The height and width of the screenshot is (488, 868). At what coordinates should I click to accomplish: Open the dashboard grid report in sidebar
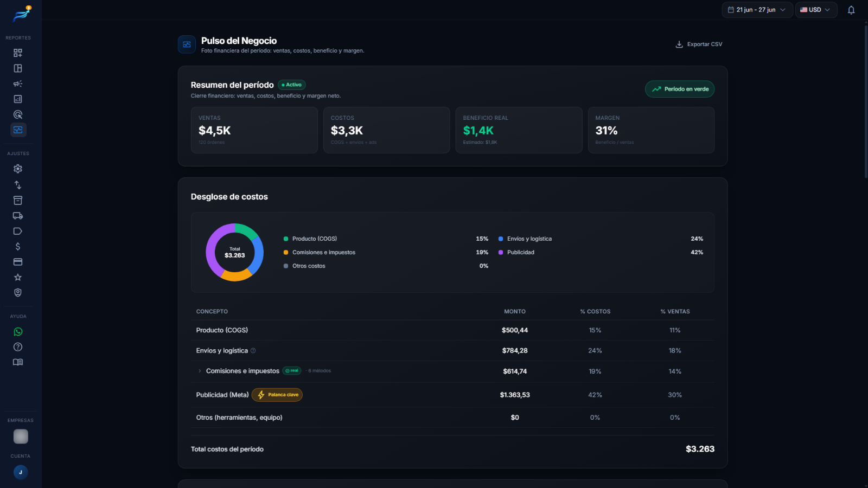(x=18, y=53)
